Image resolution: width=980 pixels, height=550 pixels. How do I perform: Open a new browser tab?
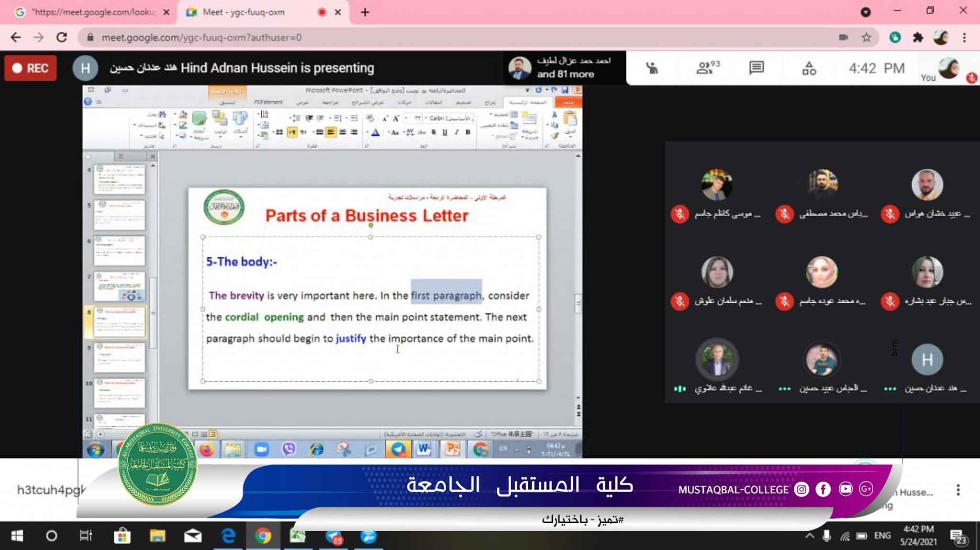365,12
